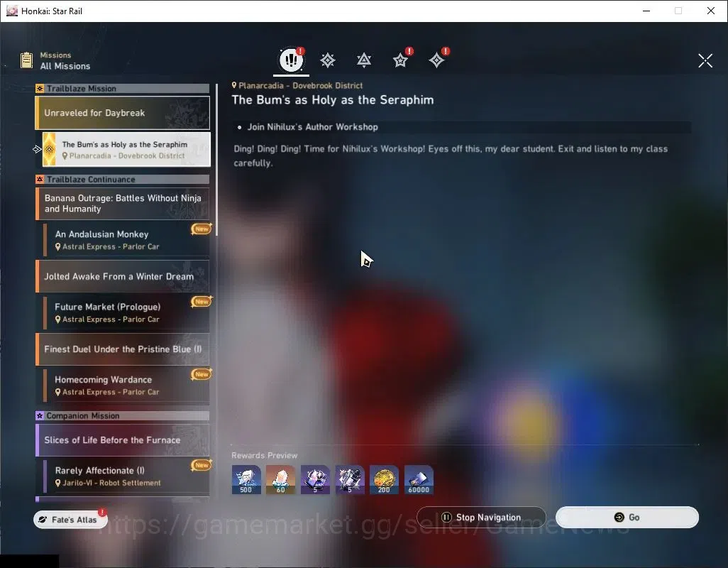
Task: Open Rarely Affectionate (I) mission
Action: point(126,476)
